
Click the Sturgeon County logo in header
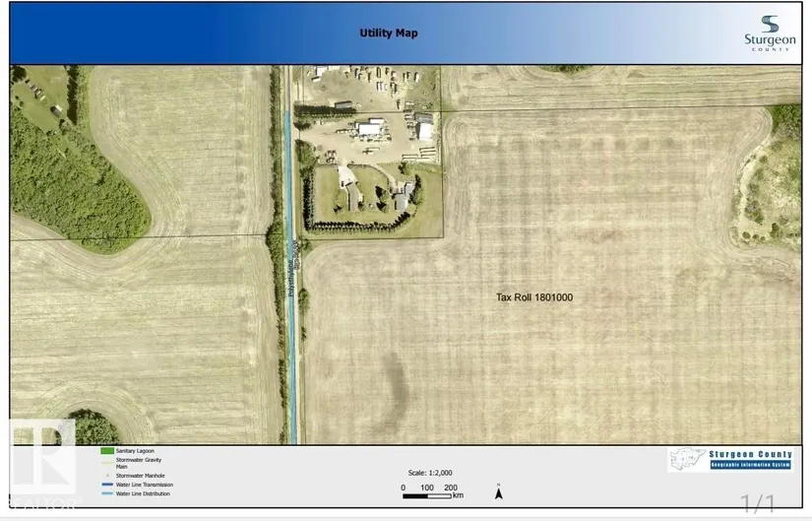point(769,32)
